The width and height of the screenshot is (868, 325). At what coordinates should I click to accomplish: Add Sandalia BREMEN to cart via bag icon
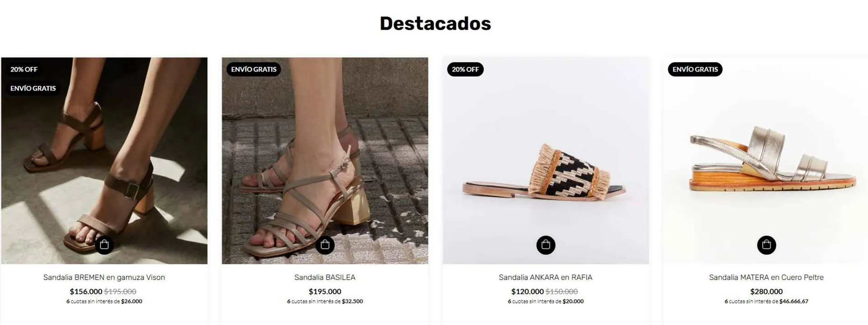coord(104,245)
